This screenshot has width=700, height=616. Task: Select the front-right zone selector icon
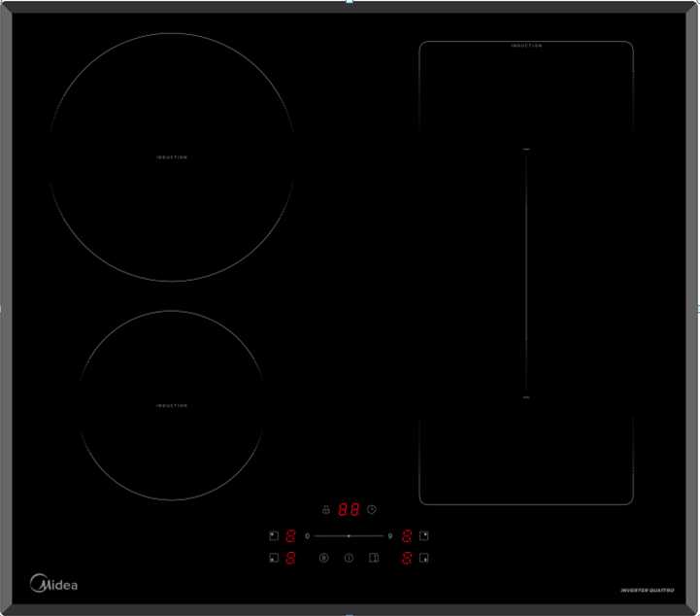[x=424, y=558]
